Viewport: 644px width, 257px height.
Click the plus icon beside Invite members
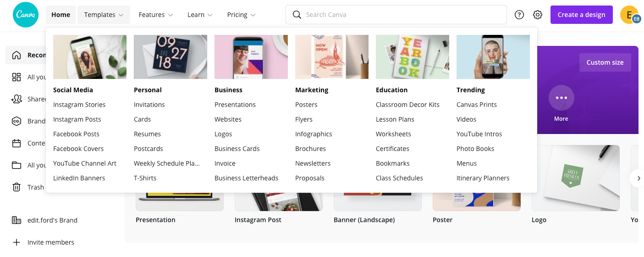17,242
